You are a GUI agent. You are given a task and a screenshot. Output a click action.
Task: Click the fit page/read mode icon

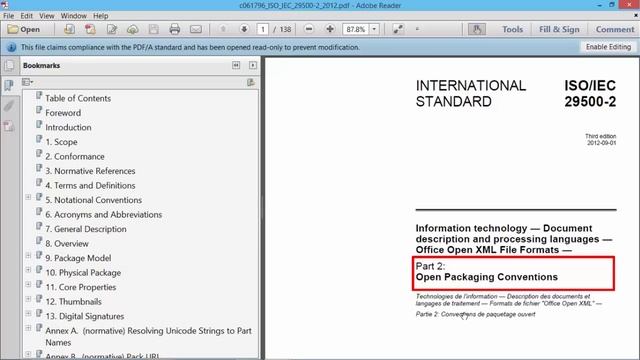click(398, 29)
